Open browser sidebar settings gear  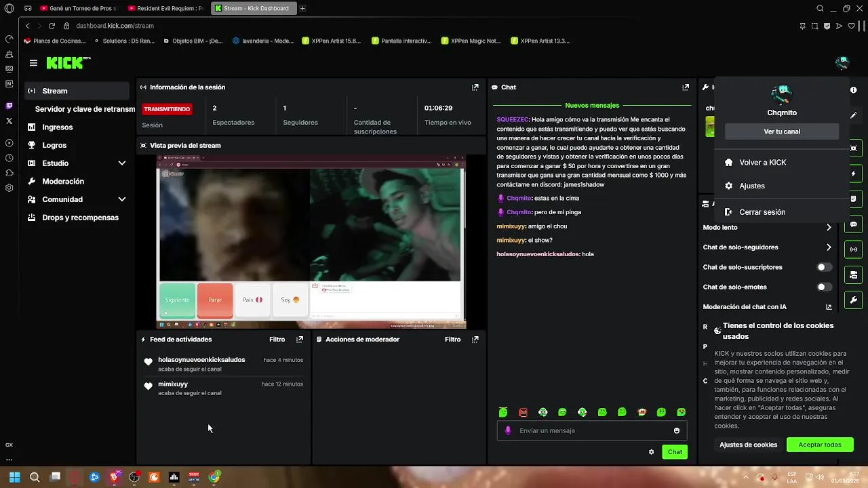point(9,188)
